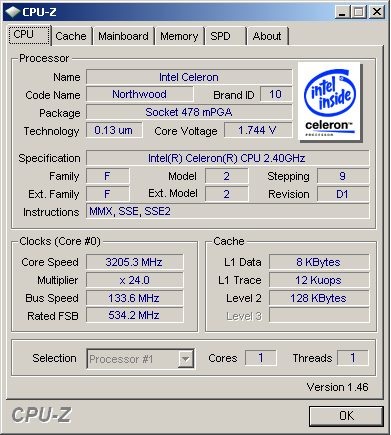The height and width of the screenshot is (435, 391).
Task: Click the Specification field Intel(R) Celeron(R) CPU 2.40GHz
Action: pos(228,158)
